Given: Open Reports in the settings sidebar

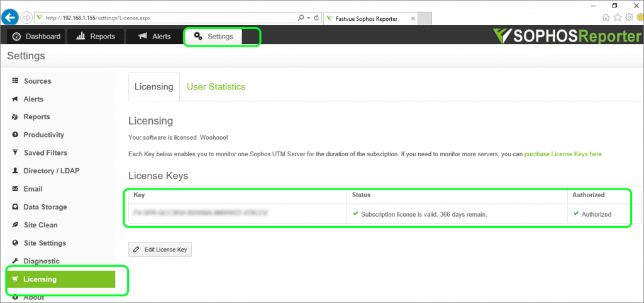Looking at the screenshot, I should 61,117.
